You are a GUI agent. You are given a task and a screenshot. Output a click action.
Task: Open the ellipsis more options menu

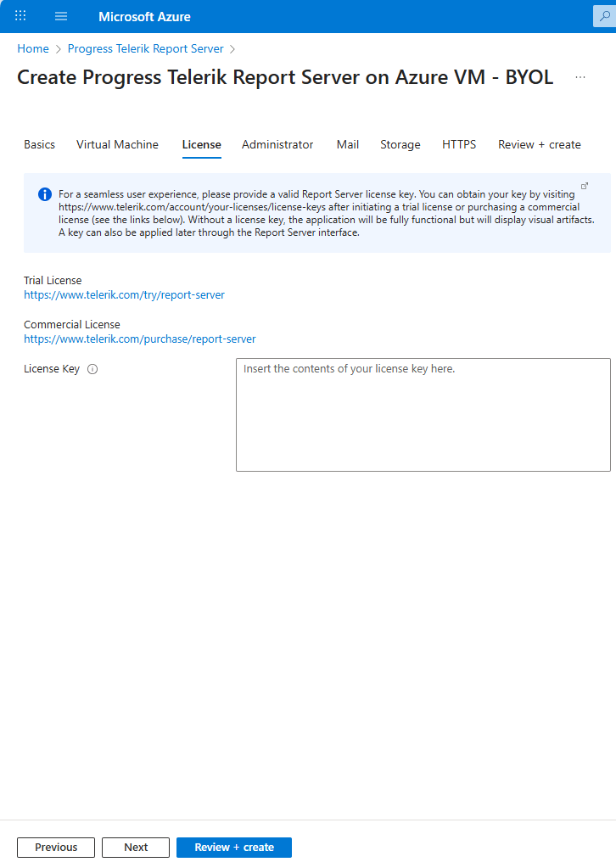tap(580, 77)
